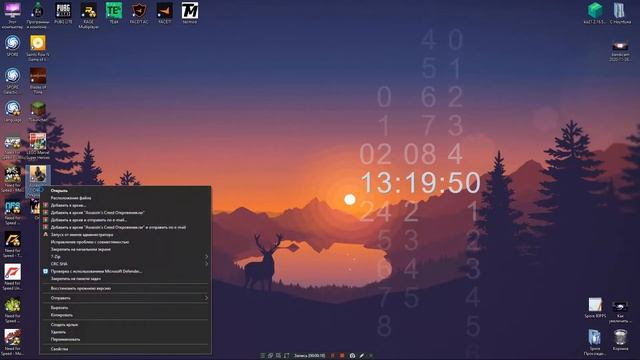Expand the CRC SHA submenu
The height and width of the screenshot is (360, 640).
pyautogui.click(x=126, y=264)
